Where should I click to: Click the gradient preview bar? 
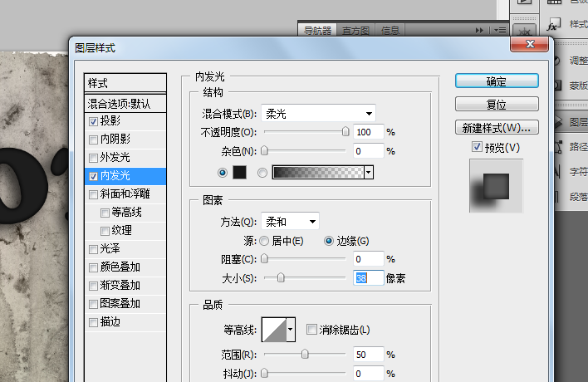click(318, 173)
